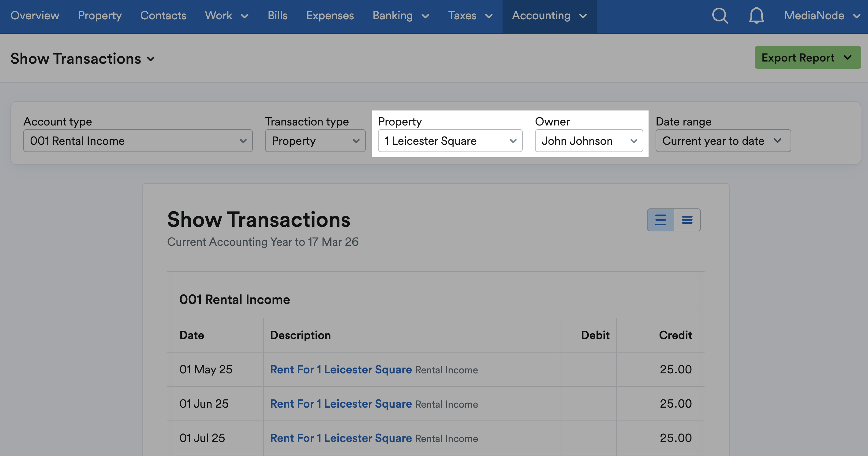Screen dimensions: 868x456
Task: Click the 01 Jun 25 date cell
Action: point(204,404)
